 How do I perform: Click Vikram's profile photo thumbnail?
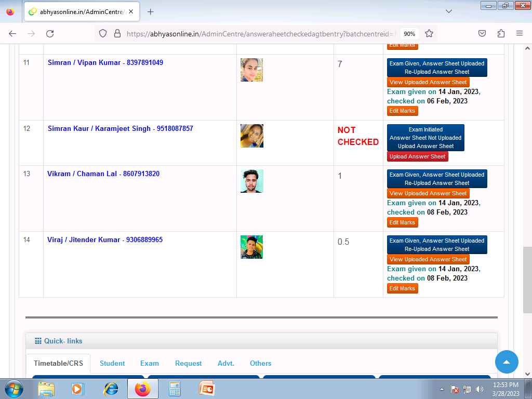click(251, 181)
